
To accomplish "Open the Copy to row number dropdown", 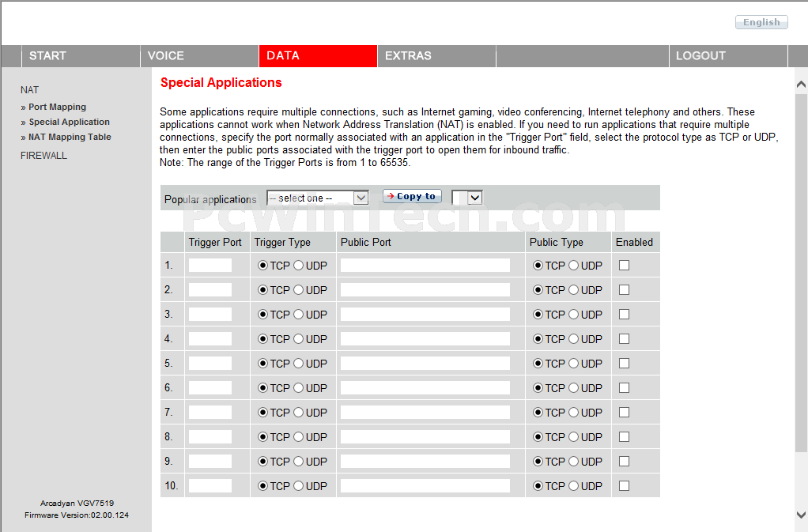I will [467, 198].
